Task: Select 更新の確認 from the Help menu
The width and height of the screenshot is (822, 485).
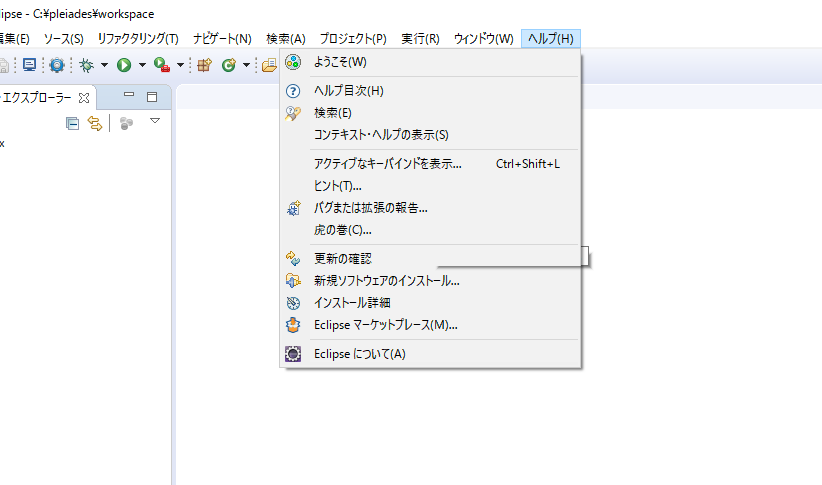Action: 342,258
